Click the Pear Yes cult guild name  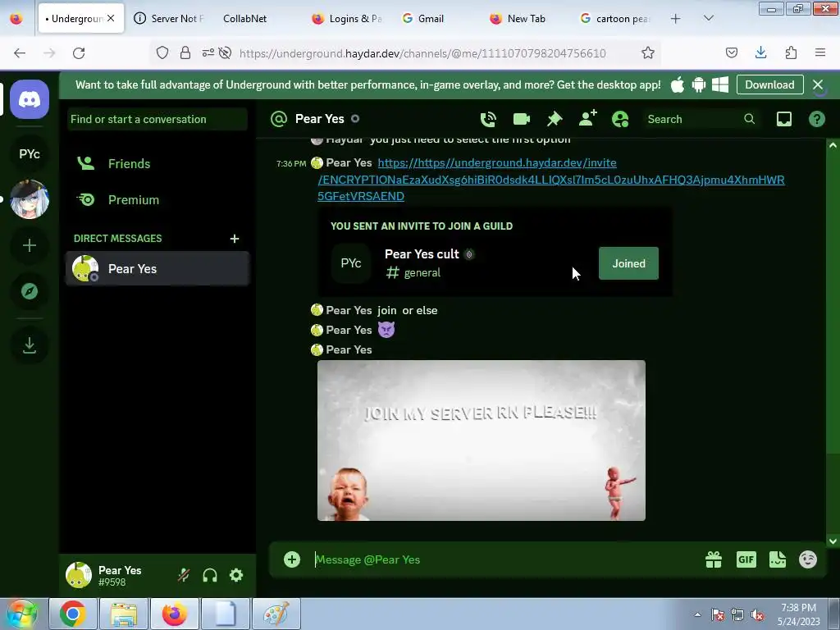pyautogui.click(x=422, y=254)
